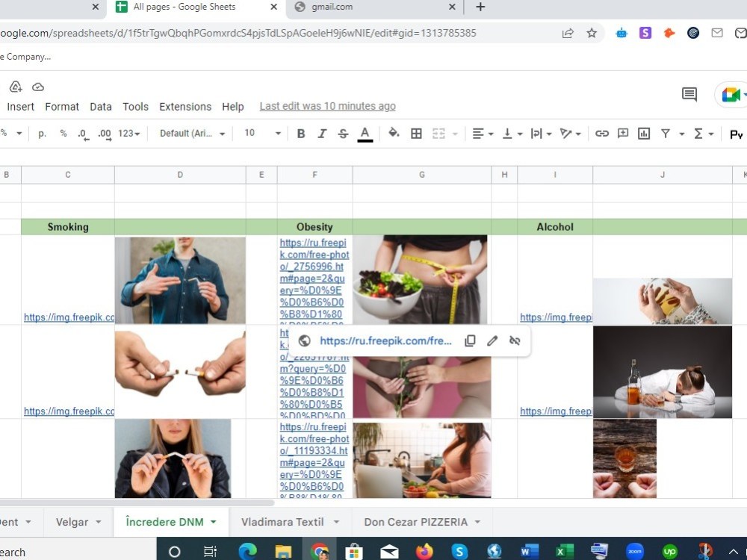Switch to Don Cezar PIZZERIA sheet tab
The height and width of the screenshot is (560, 747).
point(415,522)
